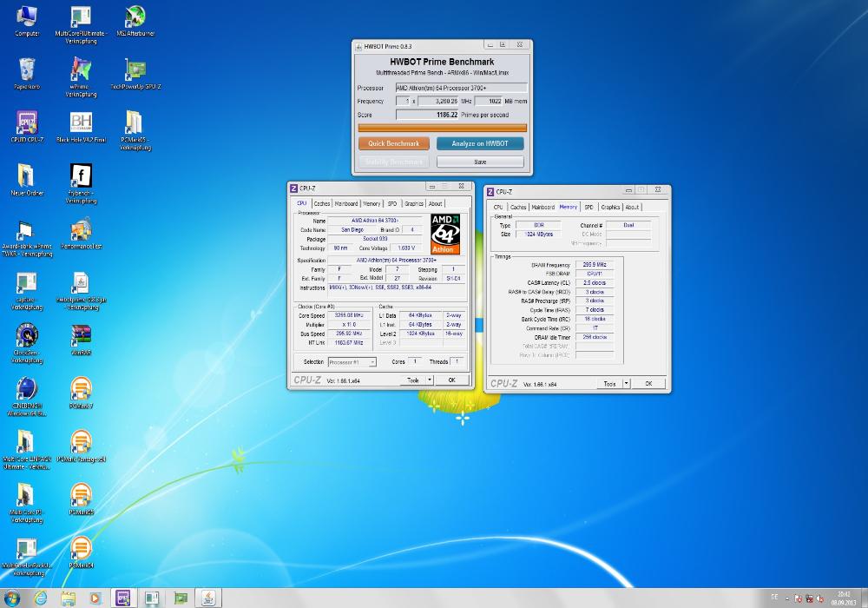Image resolution: width=868 pixels, height=608 pixels.
Task: Open the Neuer Ordner folder
Action: pyautogui.click(x=27, y=180)
